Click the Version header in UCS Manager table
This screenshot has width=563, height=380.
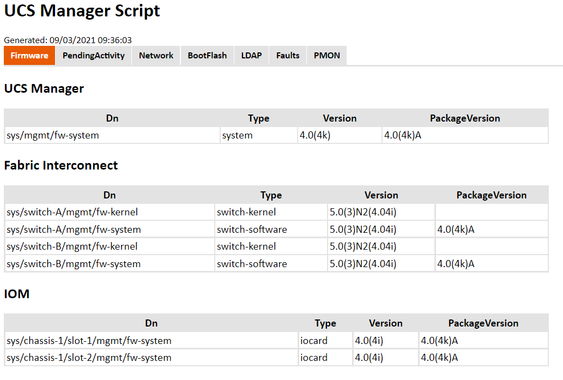(x=340, y=118)
